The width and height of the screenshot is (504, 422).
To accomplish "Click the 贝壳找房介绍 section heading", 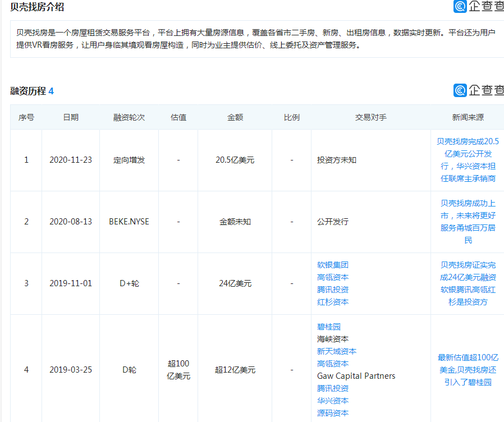I will (37, 7).
